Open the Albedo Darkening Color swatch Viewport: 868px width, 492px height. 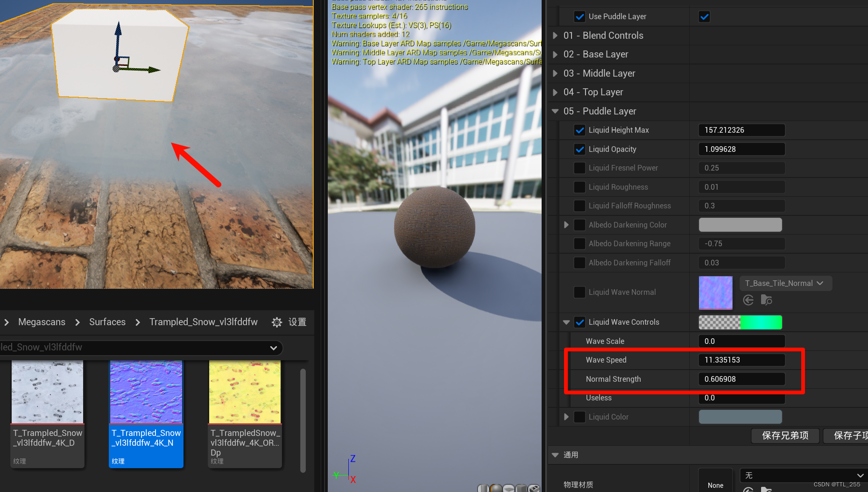(740, 225)
